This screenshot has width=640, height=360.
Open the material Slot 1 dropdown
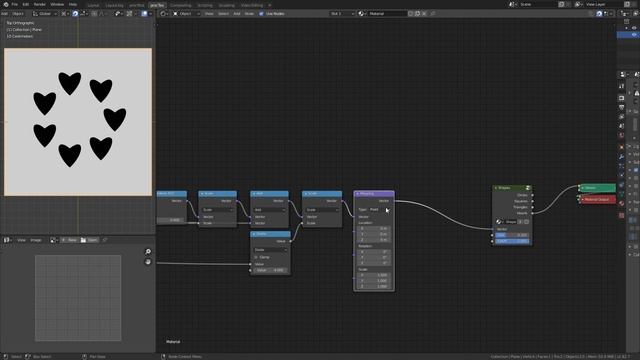[342, 13]
